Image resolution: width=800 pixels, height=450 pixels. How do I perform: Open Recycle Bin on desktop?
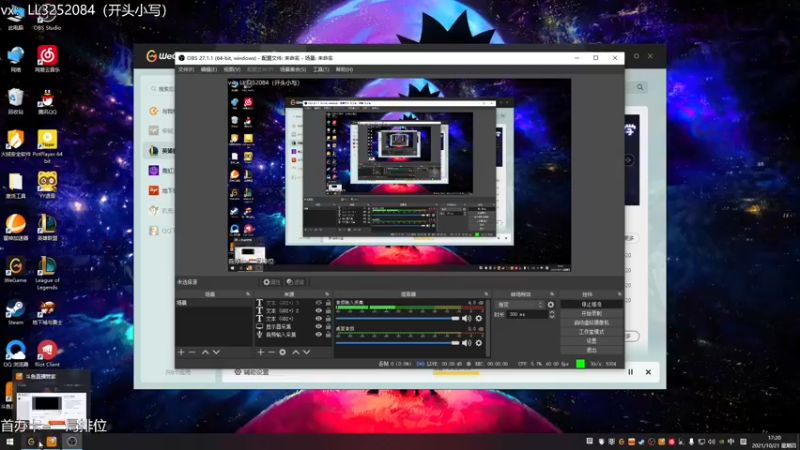15,102
